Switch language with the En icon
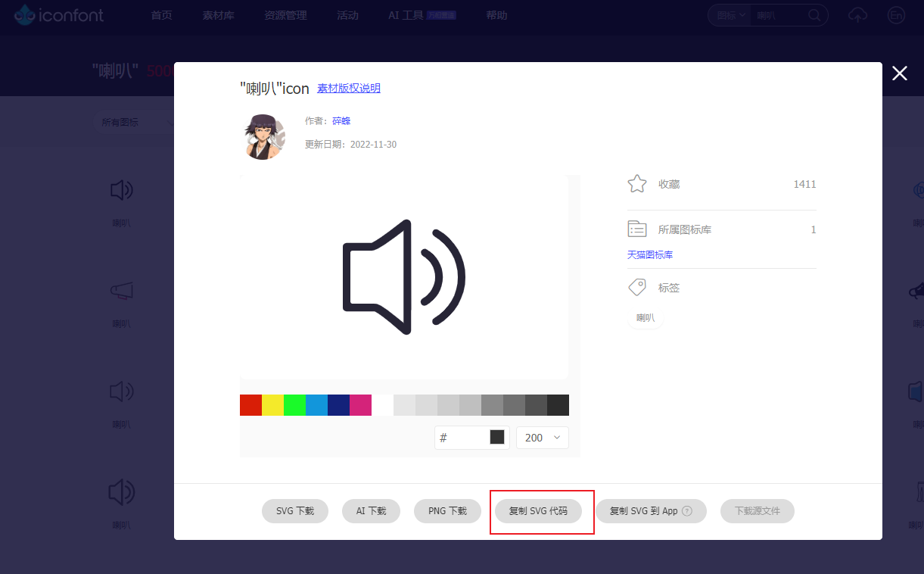The width and height of the screenshot is (924, 574). tap(897, 15)
